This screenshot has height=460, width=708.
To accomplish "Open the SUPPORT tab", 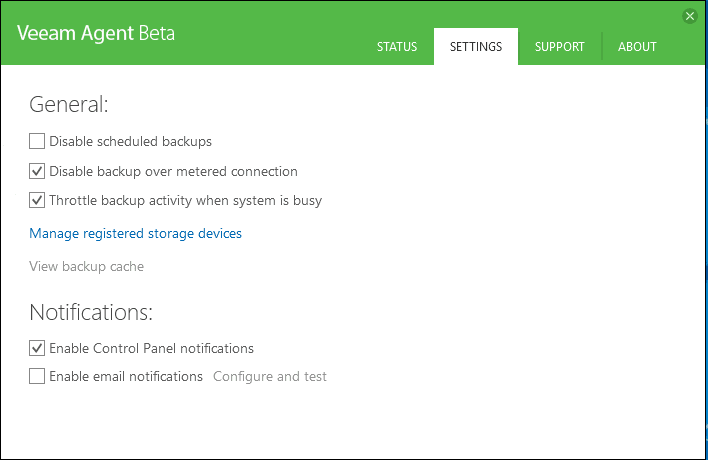I will pyautogui.click(x=560, y=47).
